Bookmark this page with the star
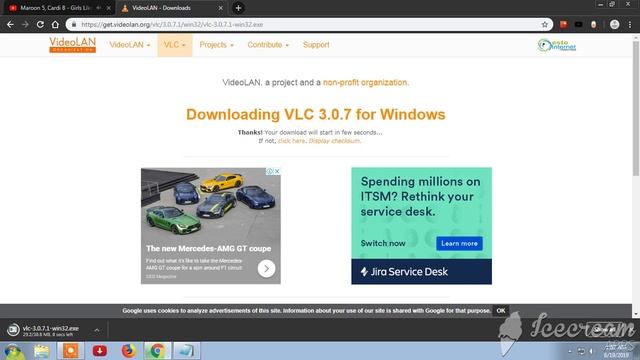 (x=544, y=24)
